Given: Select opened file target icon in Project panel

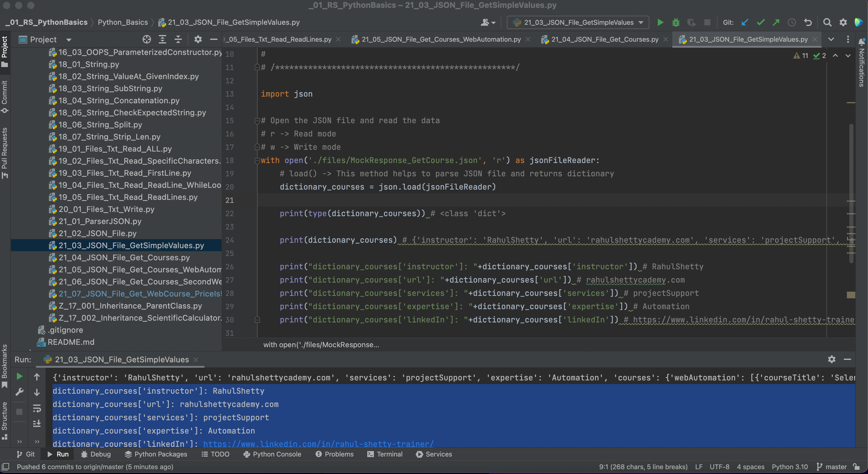Looking at the screenshot, I should [146, 40].
